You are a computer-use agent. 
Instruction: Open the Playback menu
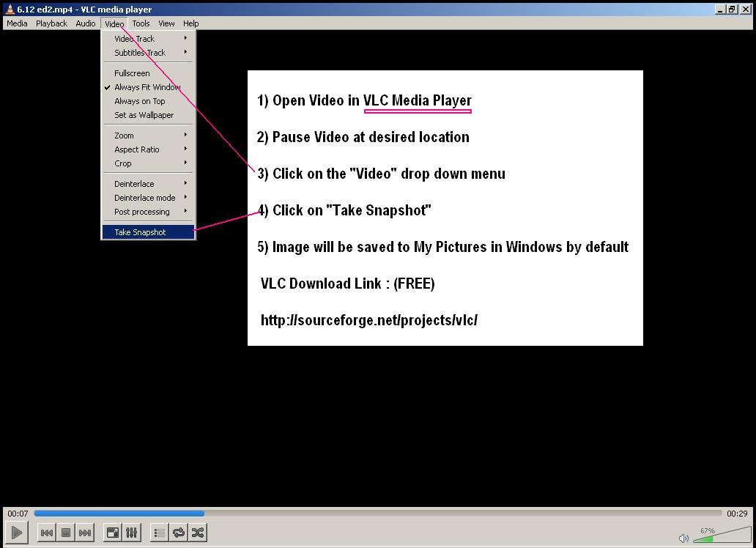click(51, 23)
